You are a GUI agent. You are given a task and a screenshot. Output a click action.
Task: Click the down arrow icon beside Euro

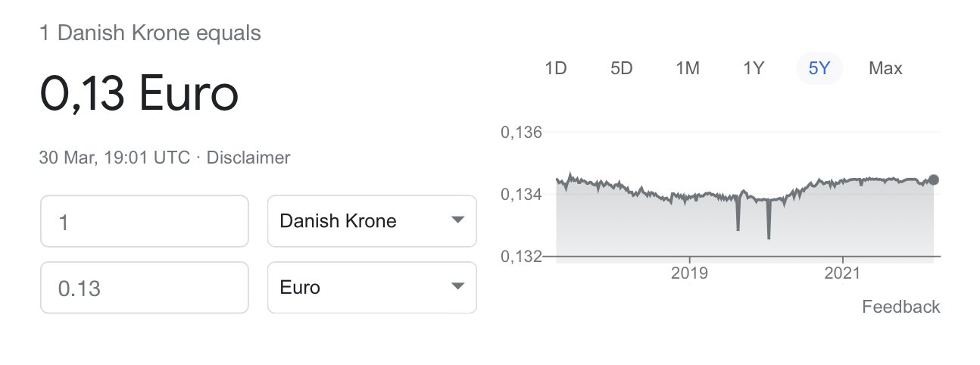coord(457,286)
